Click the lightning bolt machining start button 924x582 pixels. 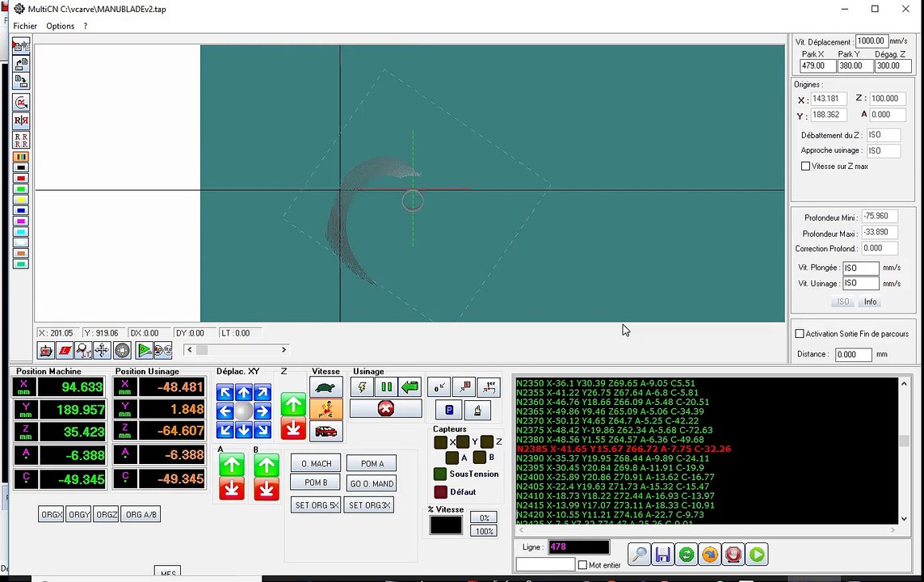pos(362,387)
